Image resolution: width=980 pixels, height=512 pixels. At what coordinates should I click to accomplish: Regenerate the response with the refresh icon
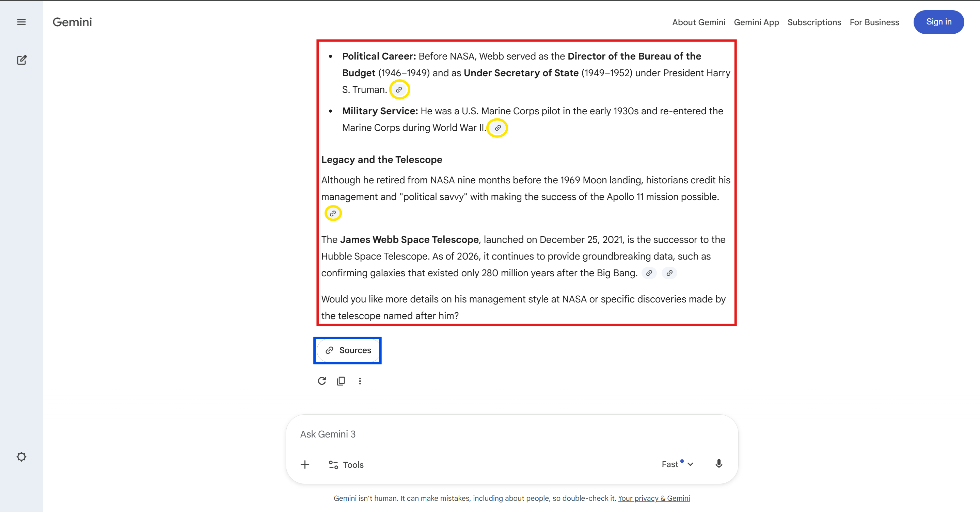321,381
